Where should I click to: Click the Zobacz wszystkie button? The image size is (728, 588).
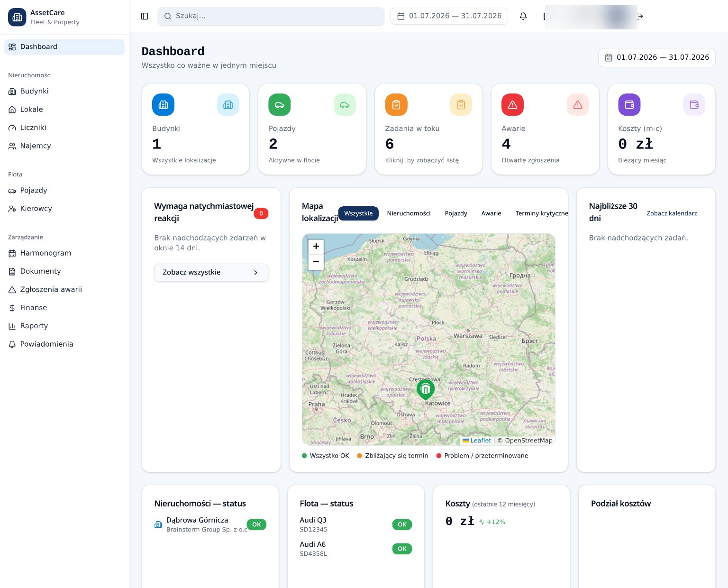[x=211, y=273]
